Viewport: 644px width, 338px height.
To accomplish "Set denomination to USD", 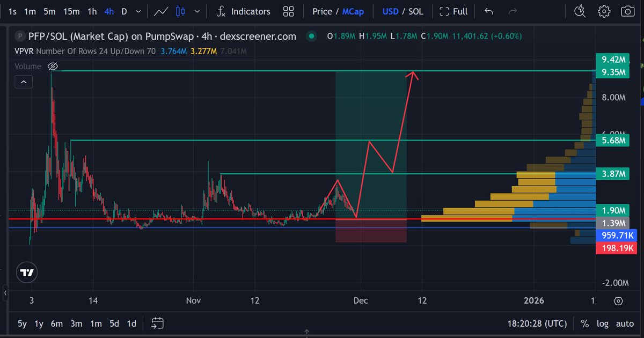I will pyautogui.click(x=390, y=11).
